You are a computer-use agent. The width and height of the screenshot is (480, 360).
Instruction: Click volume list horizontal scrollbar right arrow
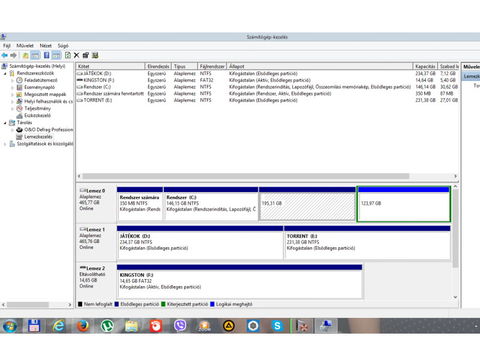coord(455,176)
